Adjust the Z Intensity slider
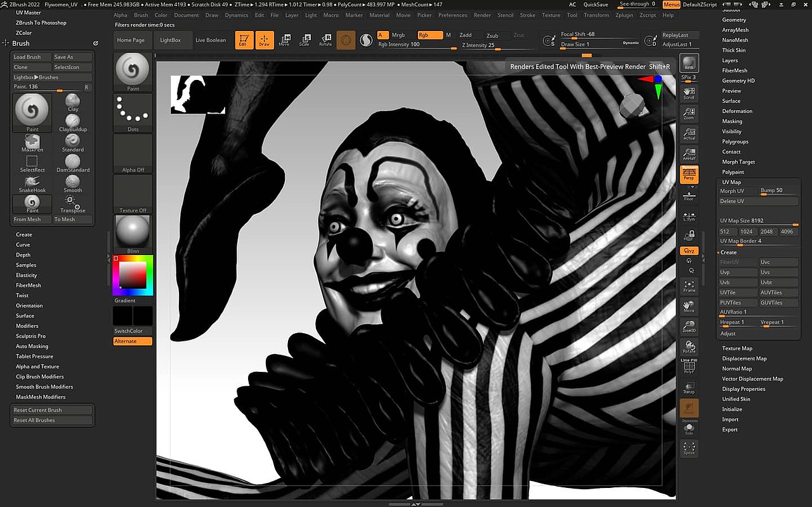This screenshot has height=507, width=812. [499, 45]
